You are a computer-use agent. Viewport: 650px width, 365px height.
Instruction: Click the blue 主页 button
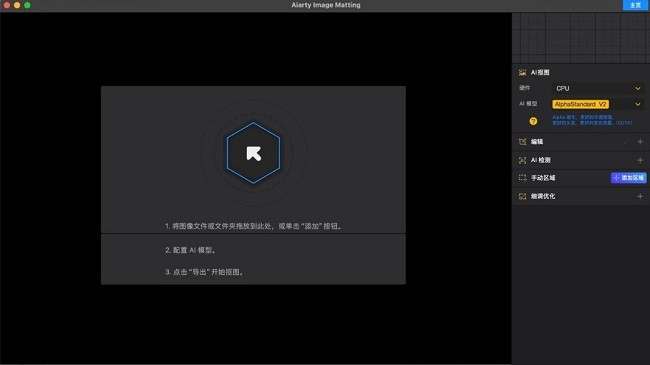click(x=635, y=5)
